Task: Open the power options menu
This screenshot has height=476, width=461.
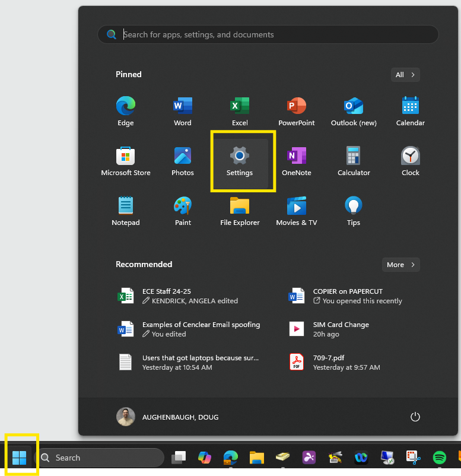Action: click(415, 417)
